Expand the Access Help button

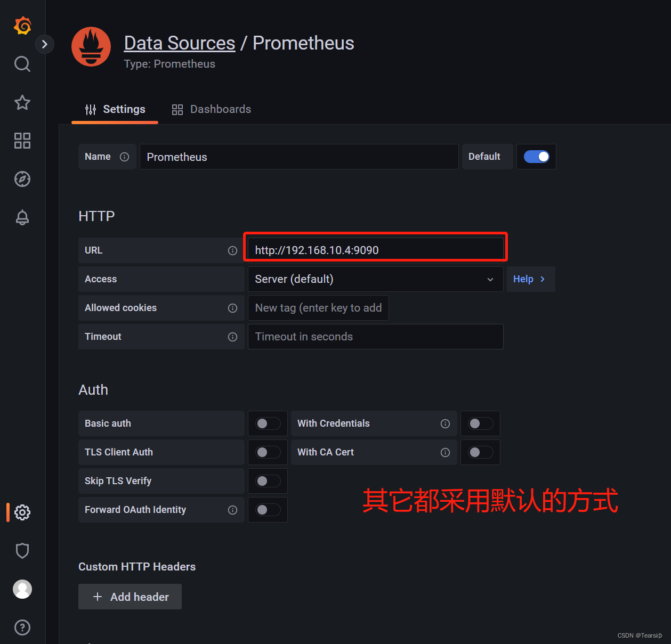(x=531, y=279)
